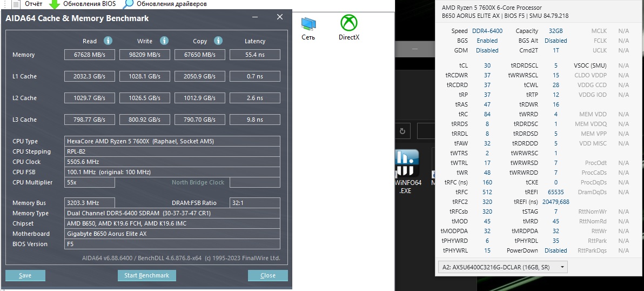Click Capacity value 32GB

(x=556, y=31)
